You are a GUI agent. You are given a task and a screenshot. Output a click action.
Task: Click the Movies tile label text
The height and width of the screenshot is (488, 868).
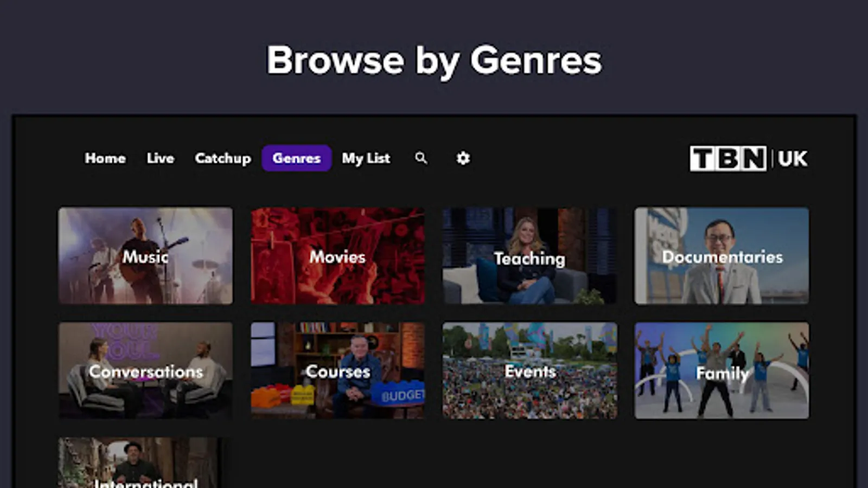337,257
